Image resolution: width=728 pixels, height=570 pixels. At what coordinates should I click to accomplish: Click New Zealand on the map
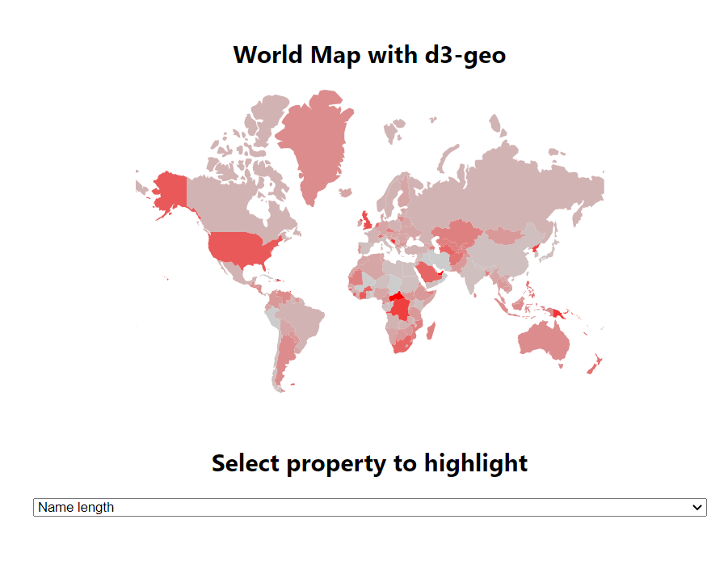pyautogui.click(x=595, y=364)
